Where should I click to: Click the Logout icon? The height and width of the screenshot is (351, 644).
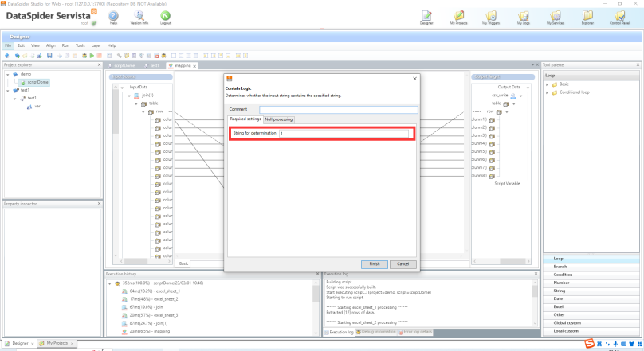click(x=165, y=17)
